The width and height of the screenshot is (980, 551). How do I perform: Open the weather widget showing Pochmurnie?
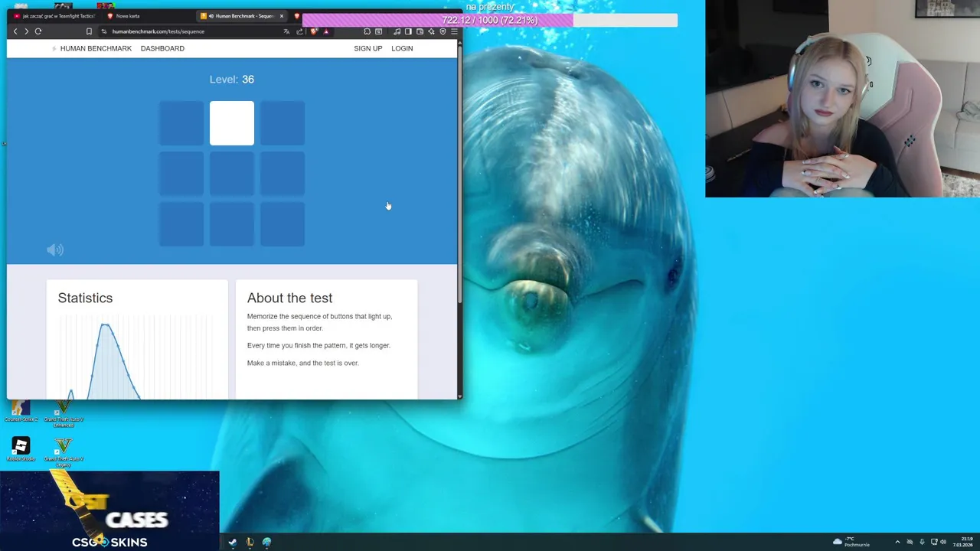[851, 542]
